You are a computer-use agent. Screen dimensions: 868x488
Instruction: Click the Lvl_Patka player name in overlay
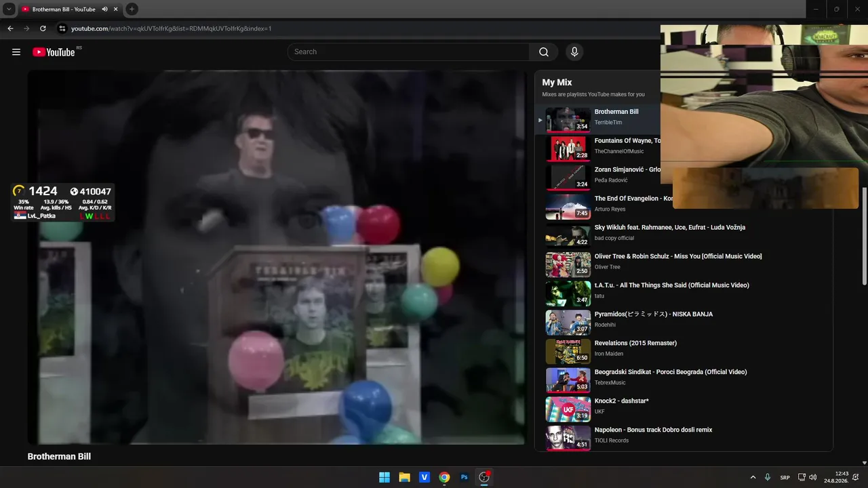tap(41, 216)
